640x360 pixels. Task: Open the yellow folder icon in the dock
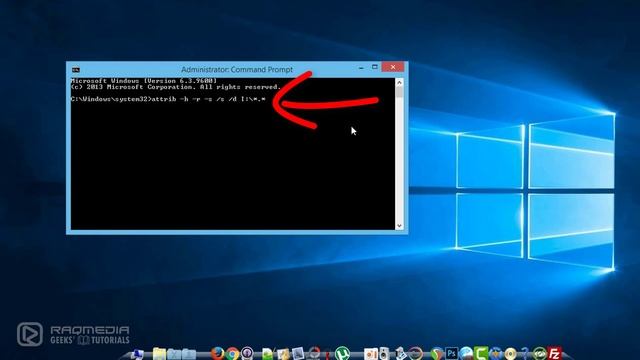pos(159,353)
